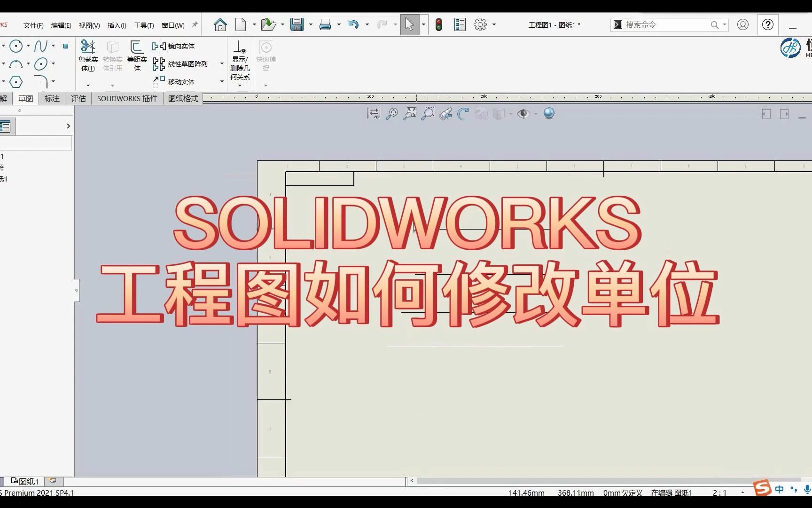The width and height of the screenshot is (812, 508).
Task: Expand the Linear Sketch Pattern dropdown
Action: 222,64
